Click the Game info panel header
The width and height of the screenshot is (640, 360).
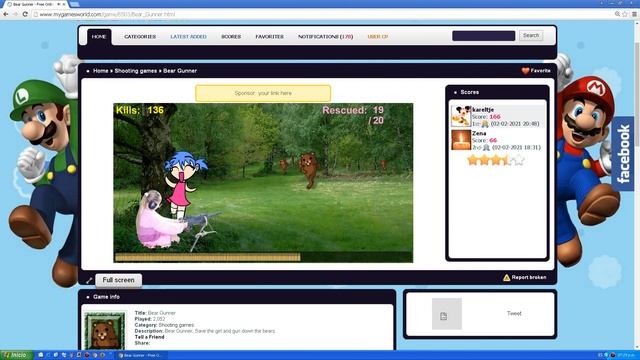(237, 297)
